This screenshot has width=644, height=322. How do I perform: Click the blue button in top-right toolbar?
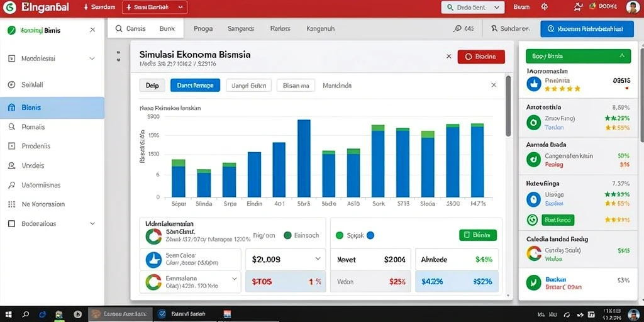click(x=587, y=29)
